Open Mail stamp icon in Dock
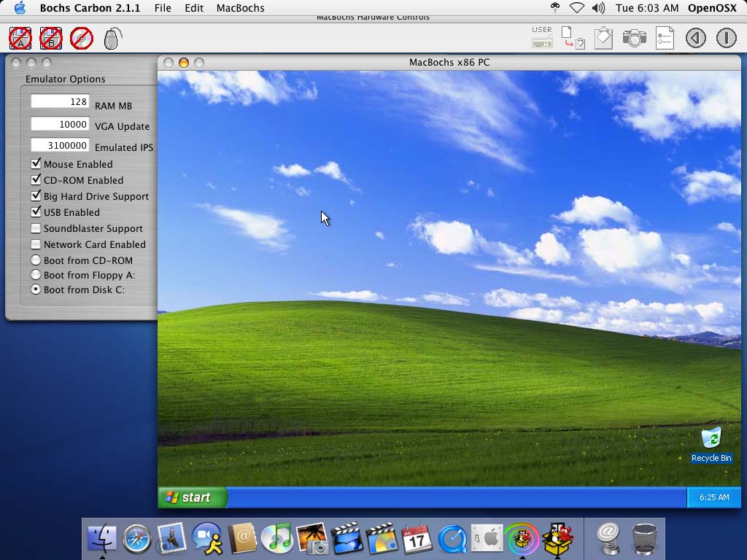The image size is (747, 560). click(171, 539)
